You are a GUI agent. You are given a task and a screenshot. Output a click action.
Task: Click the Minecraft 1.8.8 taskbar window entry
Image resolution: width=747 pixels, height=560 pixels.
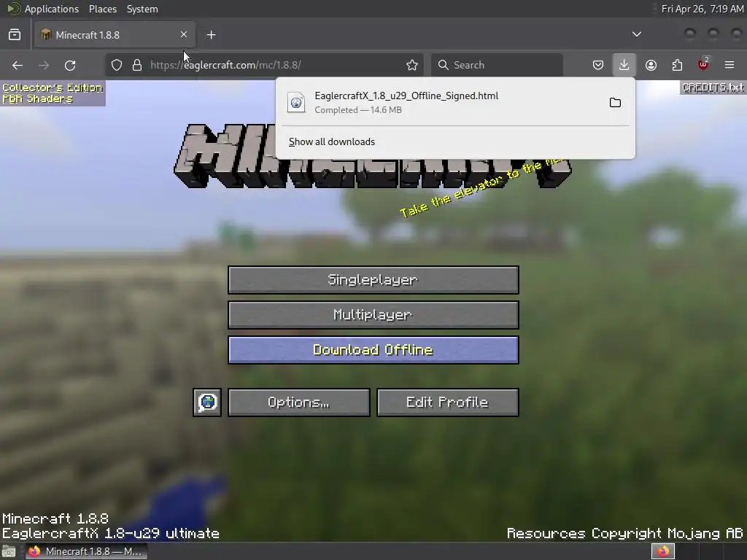point(86,551)
